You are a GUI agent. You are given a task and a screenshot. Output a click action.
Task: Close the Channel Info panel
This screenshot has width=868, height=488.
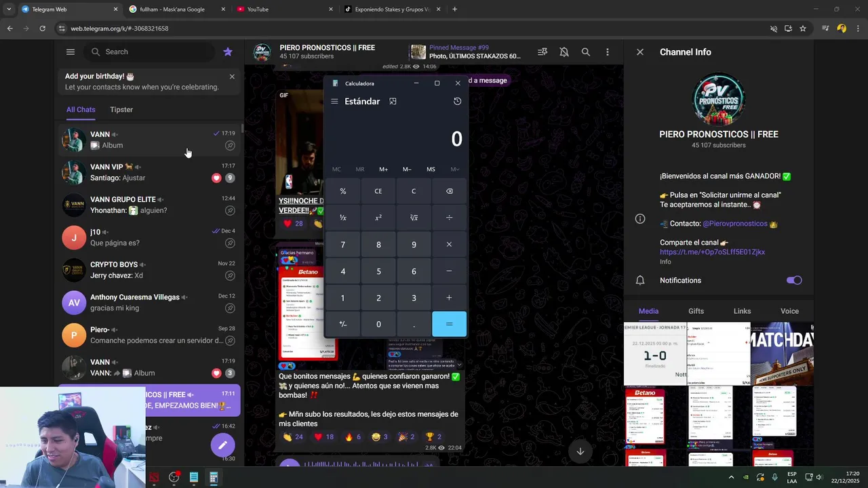point(639,52)
